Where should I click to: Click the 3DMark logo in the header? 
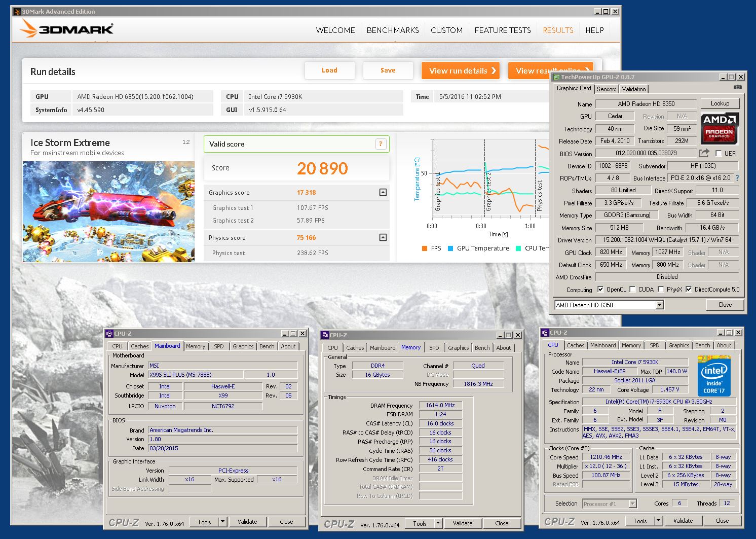(x=66, y=29)
